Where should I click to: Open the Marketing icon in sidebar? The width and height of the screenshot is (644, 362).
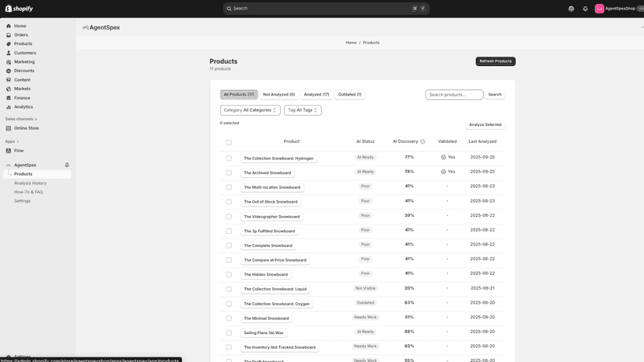tap(9, 62)
